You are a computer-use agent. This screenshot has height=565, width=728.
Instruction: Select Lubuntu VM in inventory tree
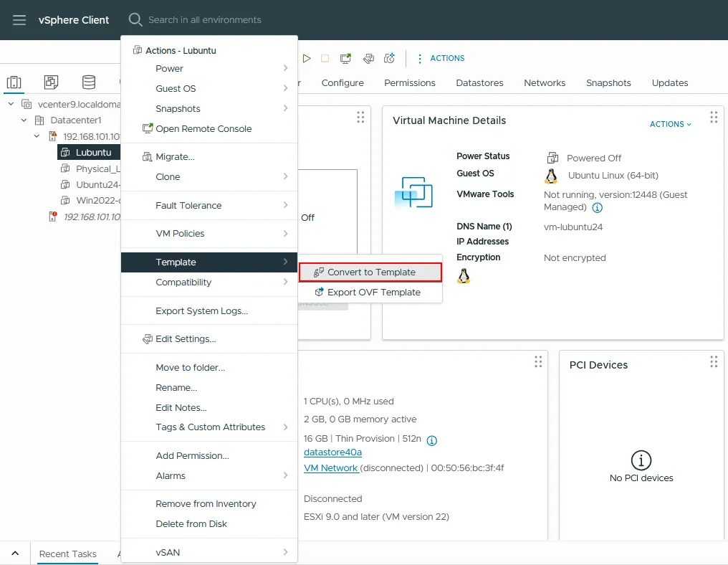click(89, 153)
